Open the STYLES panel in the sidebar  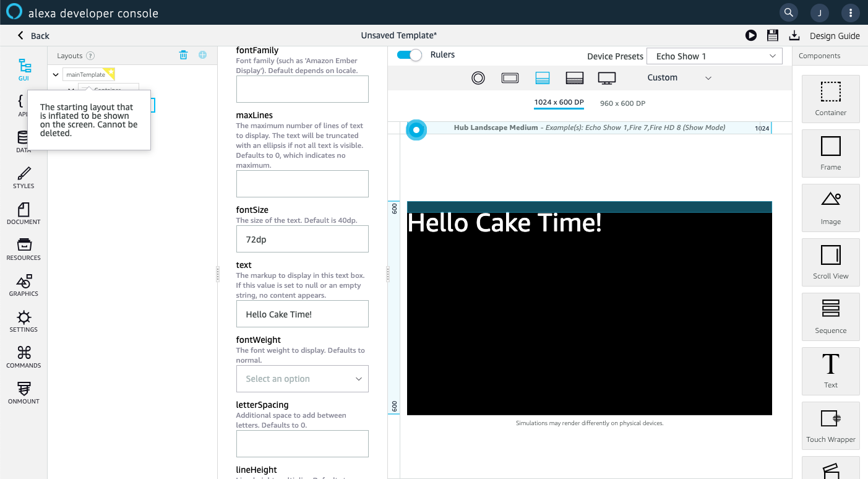23,179
